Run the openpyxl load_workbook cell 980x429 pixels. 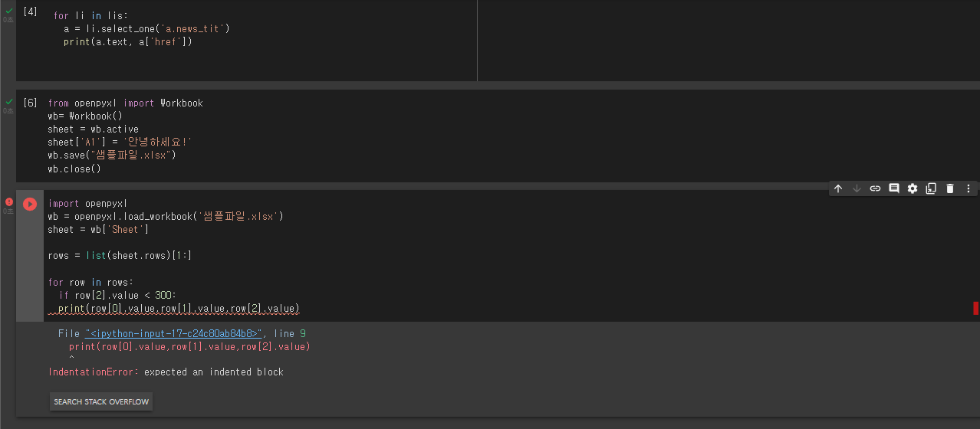(x=30, y=204)
